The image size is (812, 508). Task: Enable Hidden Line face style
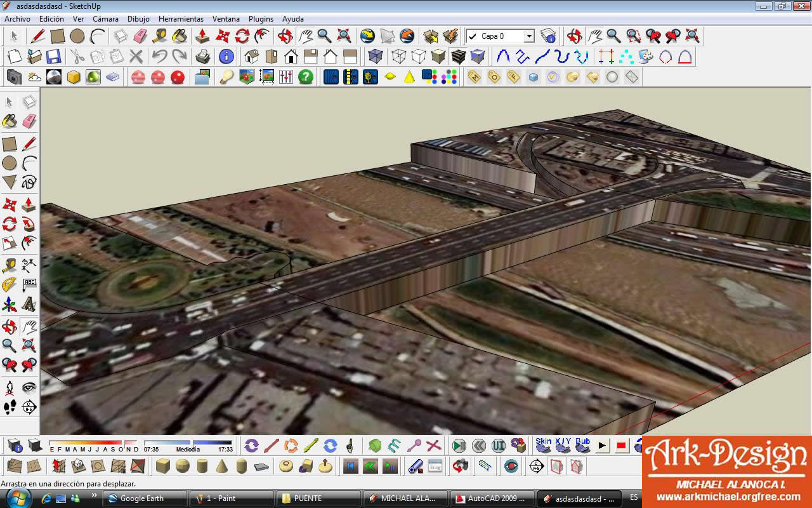[x=419, y=57]
